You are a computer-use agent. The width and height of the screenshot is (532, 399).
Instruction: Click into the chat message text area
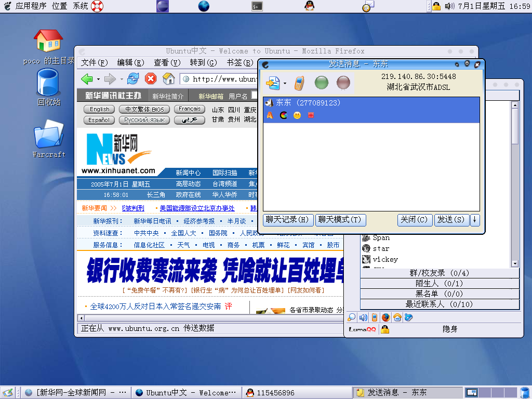371,166
